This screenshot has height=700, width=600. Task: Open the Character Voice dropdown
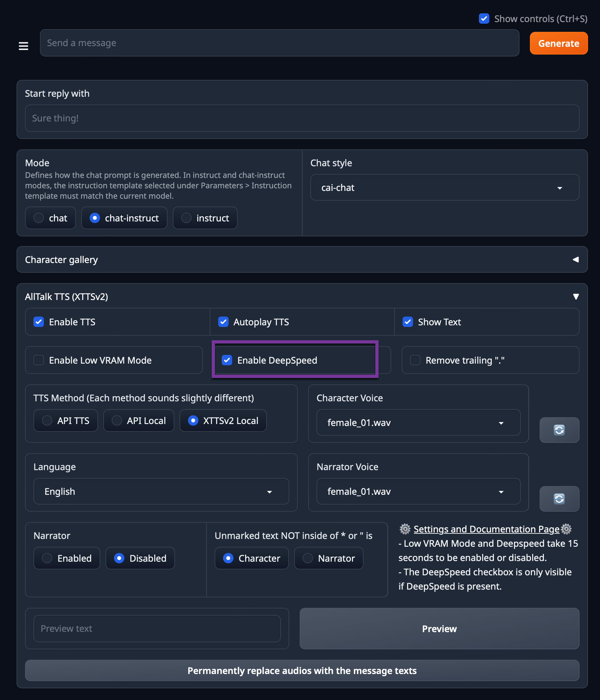click(418, 423)
